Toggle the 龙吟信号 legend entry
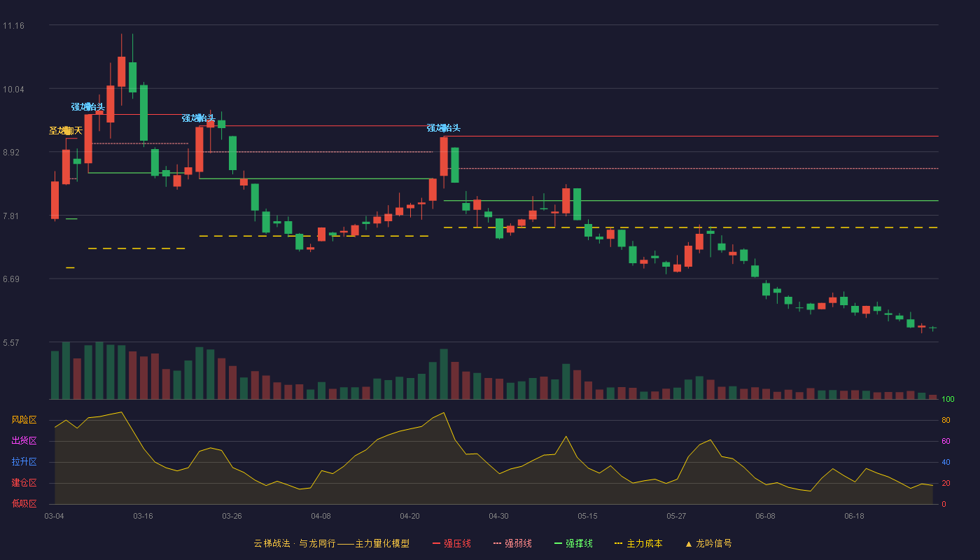The image size is (980, 560). (708, 543)
